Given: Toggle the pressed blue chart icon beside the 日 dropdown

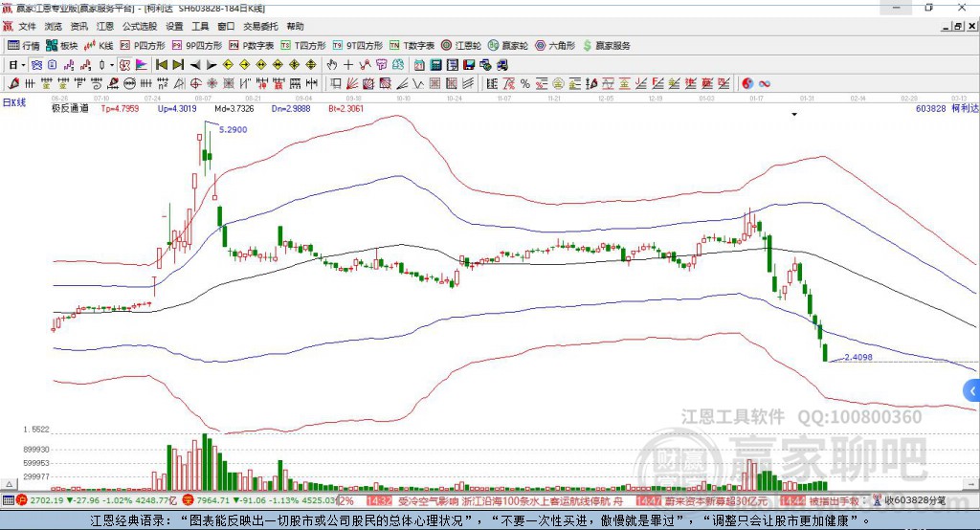Looking at the screenshot, I should pyautogui.click(x=36, y=65).
